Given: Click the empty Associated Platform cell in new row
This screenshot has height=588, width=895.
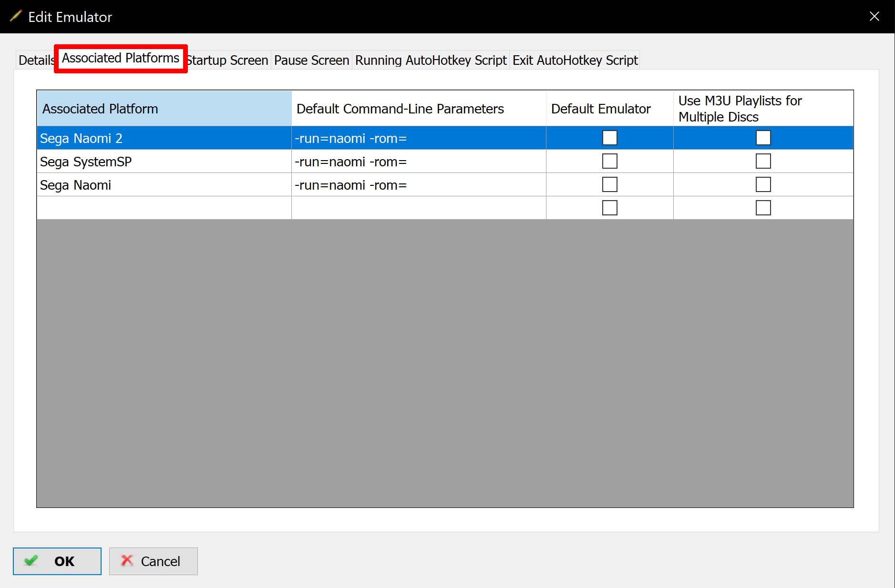Looking at the screenshot, I should 164,208.
